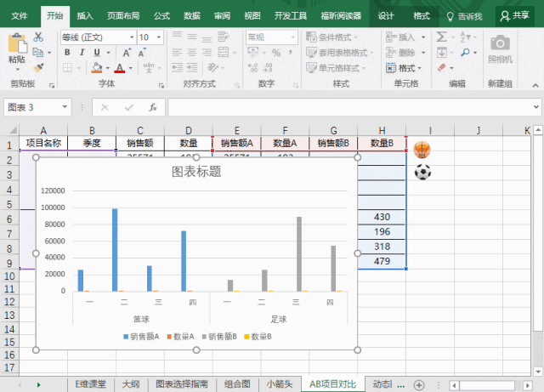
Task: Click the Clear eraser icon
Action: [441, 68]
